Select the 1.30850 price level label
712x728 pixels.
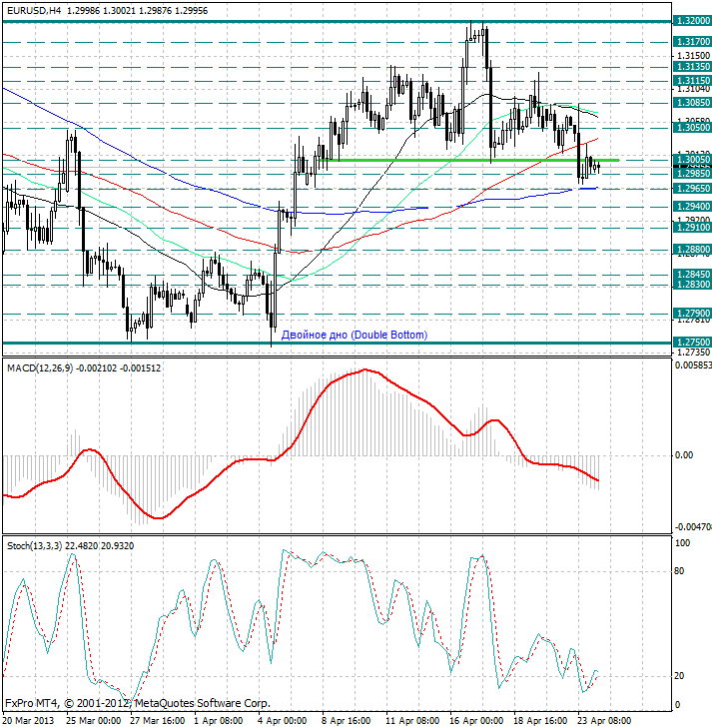[692, 103]
